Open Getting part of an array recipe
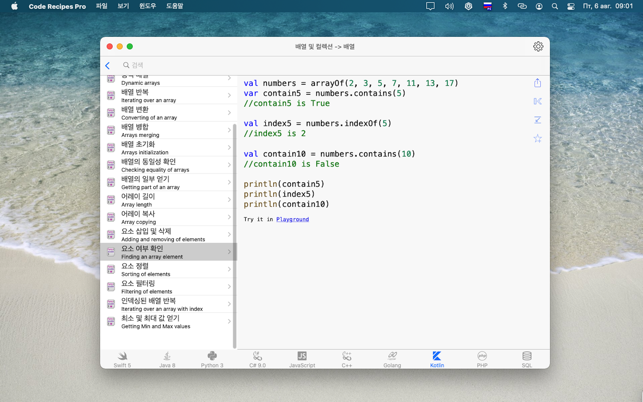The width and height of the screenshot is (643, 402). [x=168, y=183]
